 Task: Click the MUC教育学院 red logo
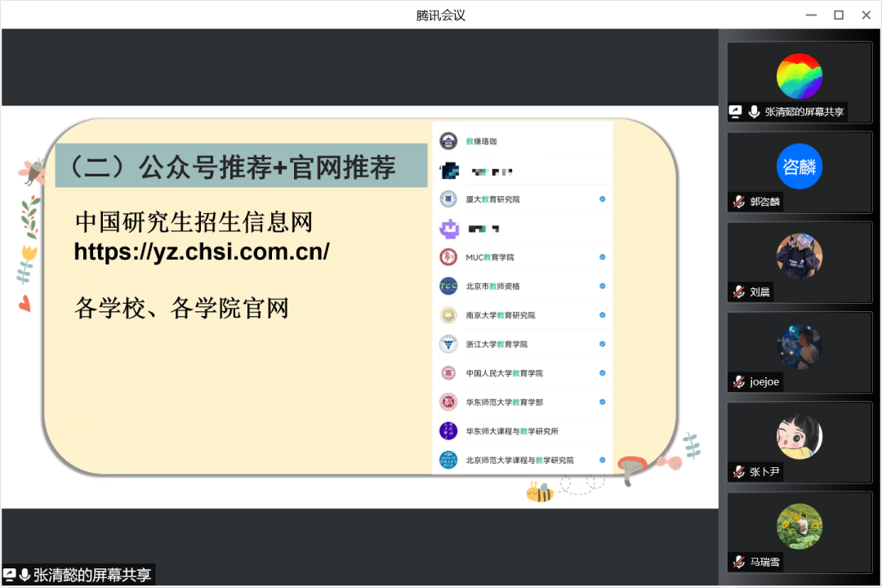pos(448,257)
